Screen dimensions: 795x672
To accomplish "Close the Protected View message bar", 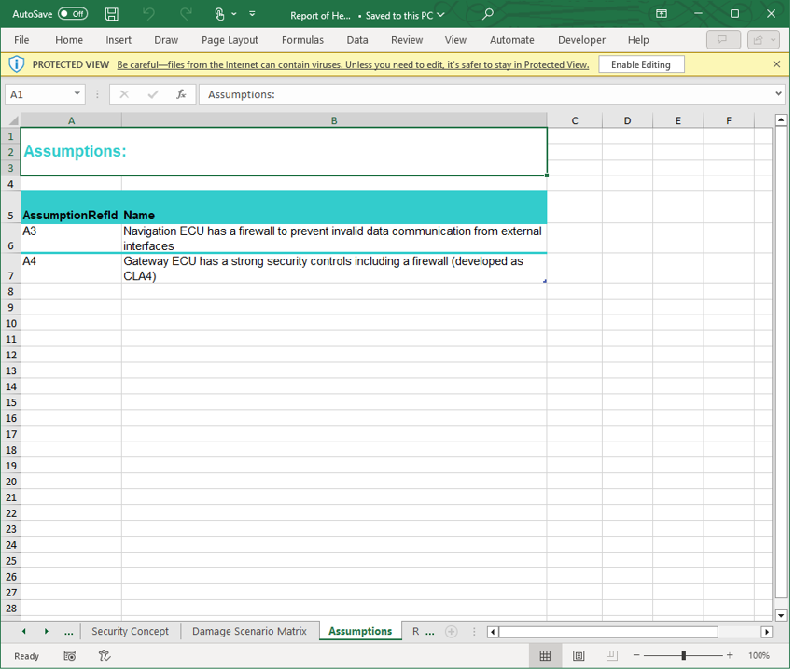I will pyautogui.click(x=776, y=64).
